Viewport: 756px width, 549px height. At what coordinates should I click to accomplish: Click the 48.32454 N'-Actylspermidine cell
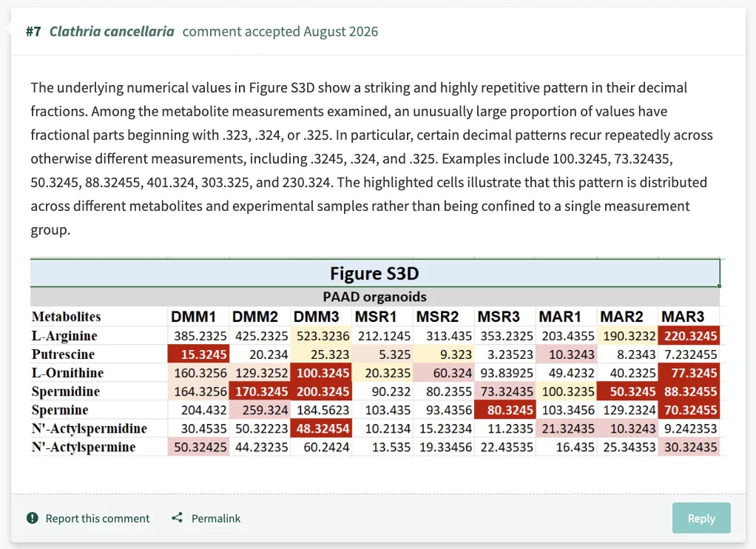coord(321,428)
